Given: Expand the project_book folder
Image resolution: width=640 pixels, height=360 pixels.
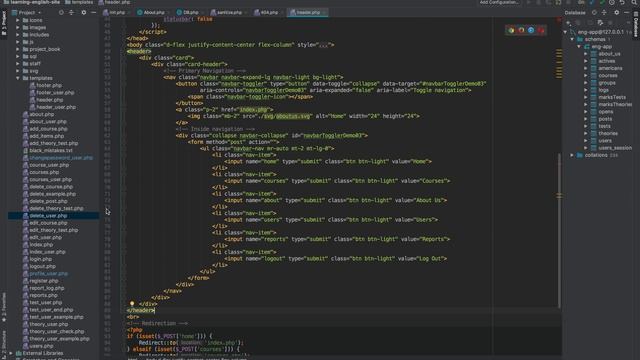Looking at the screenshot, I should click(18, 49).
